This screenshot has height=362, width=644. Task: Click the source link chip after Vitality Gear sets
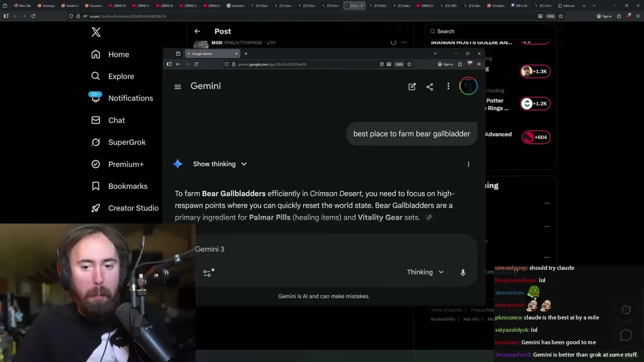pyautogui.click(x=429, y=218)
